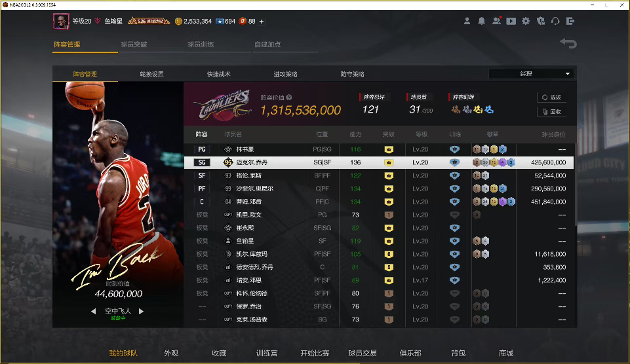
Task: Show previous moment card with left arrow
Action: pyautogui.click(x=94, y=311)
